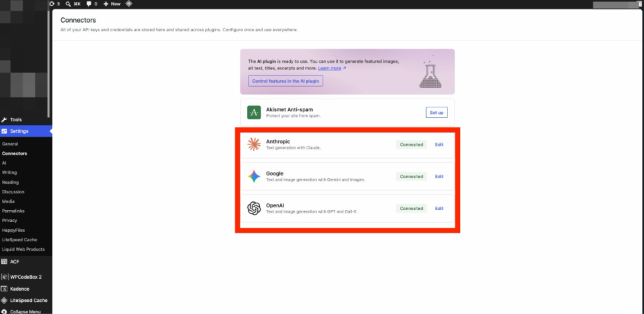Image resolution: width=644 pixels, height=314 pixels.
Task: Click the Tools wrench icon
Action: click(4, 120)
